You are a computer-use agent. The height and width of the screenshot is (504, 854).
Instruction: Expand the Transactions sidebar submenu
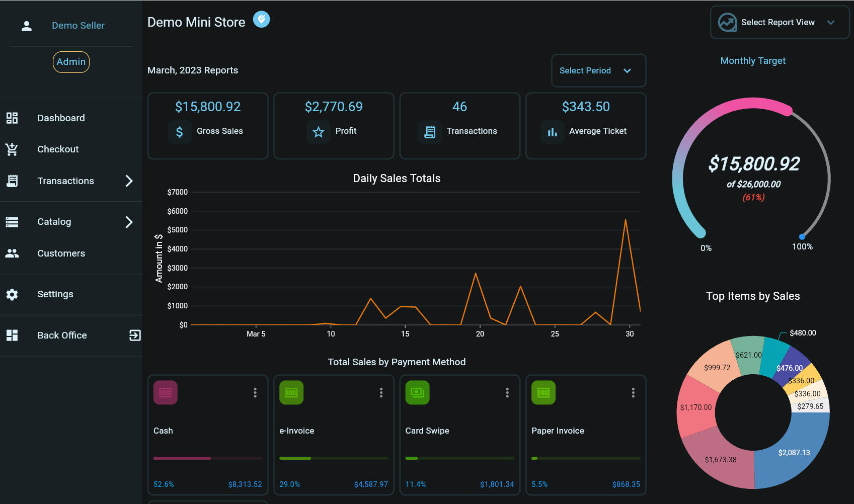point(129,181)
